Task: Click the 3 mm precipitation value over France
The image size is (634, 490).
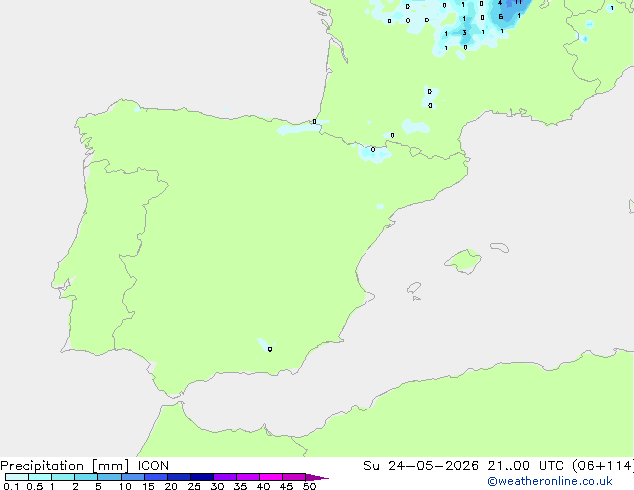Action: click(x=465, y=33)
